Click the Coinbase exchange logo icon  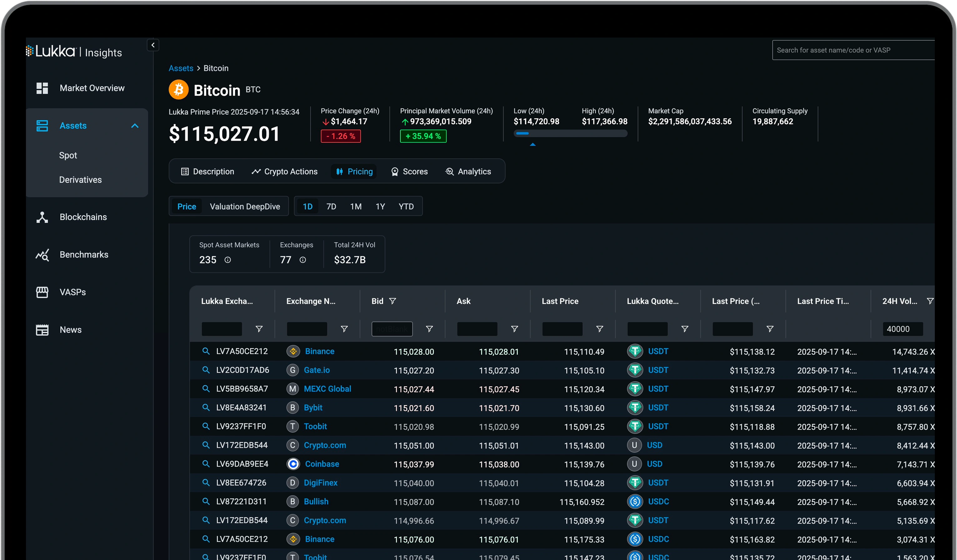click(293, 464)
